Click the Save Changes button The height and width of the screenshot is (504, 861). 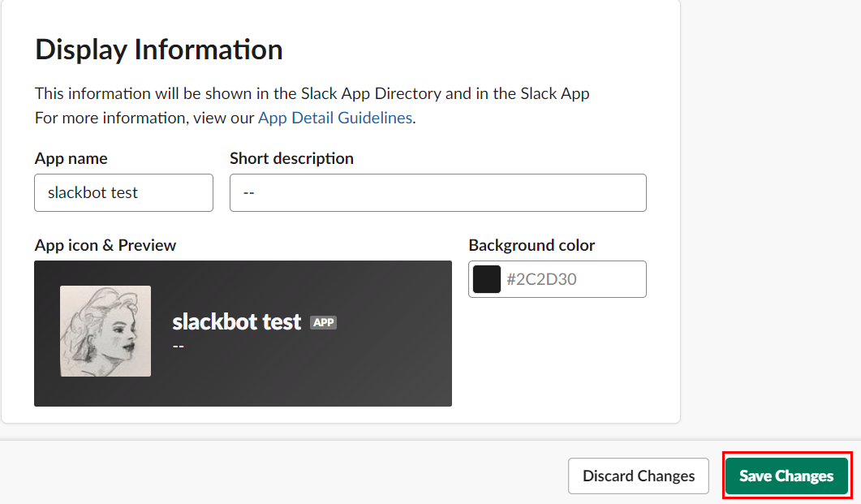click(x=786, y=476)
